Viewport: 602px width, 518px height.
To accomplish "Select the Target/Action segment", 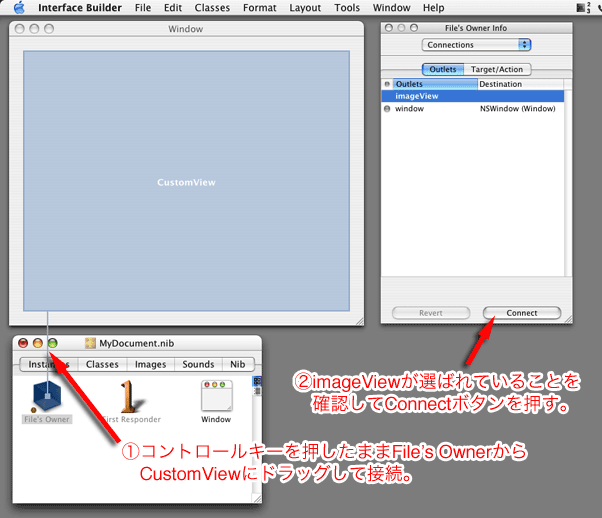I will [x=499, y=69].
